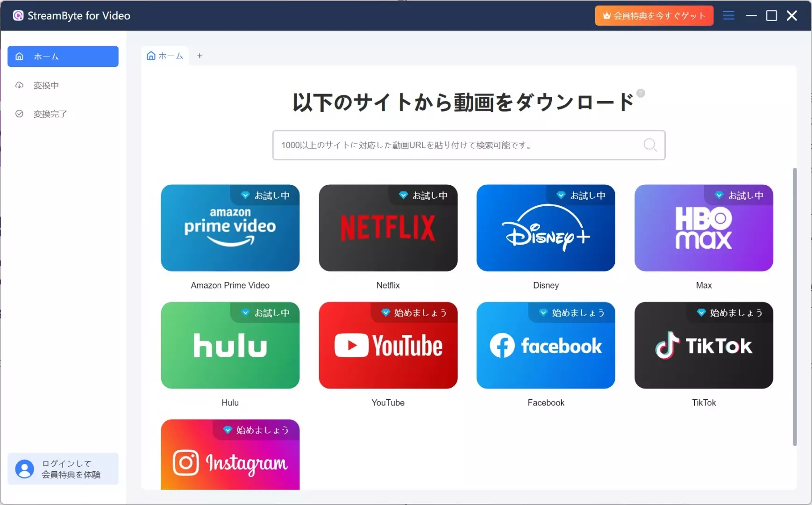Switch to the ホーム tab
The height and width of the screenshot is (505, 812).
(x=165, y=56)
